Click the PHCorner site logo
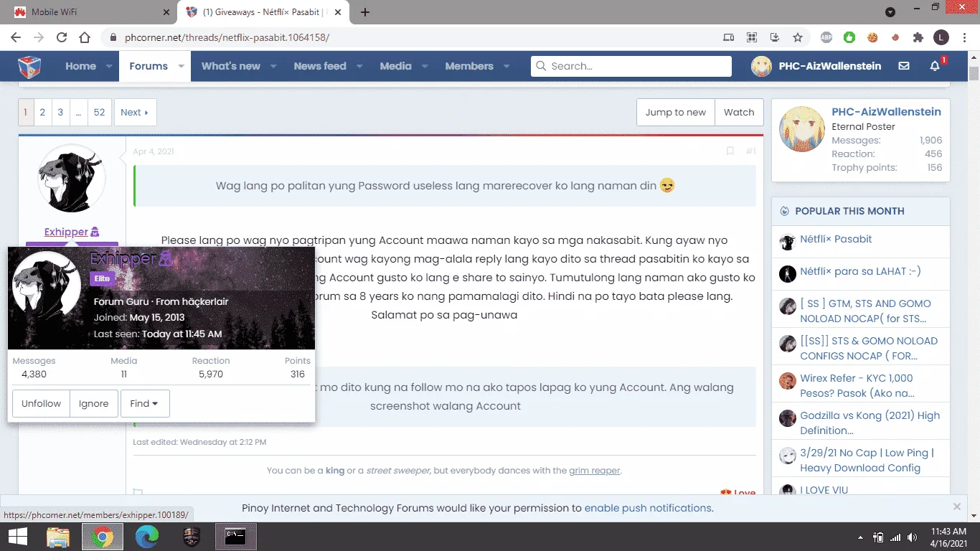This screenshot has width=980, height=551. click(x=29, y=66)
